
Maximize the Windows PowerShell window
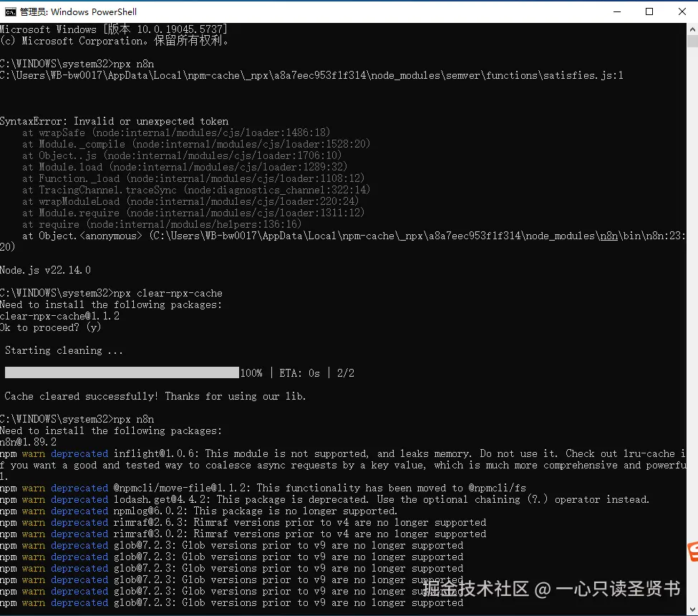coord(649,11)
